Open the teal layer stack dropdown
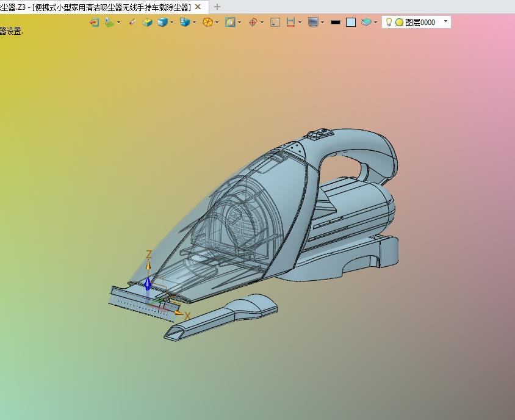This screenshot has height=420, width=515. coord(375,23)
